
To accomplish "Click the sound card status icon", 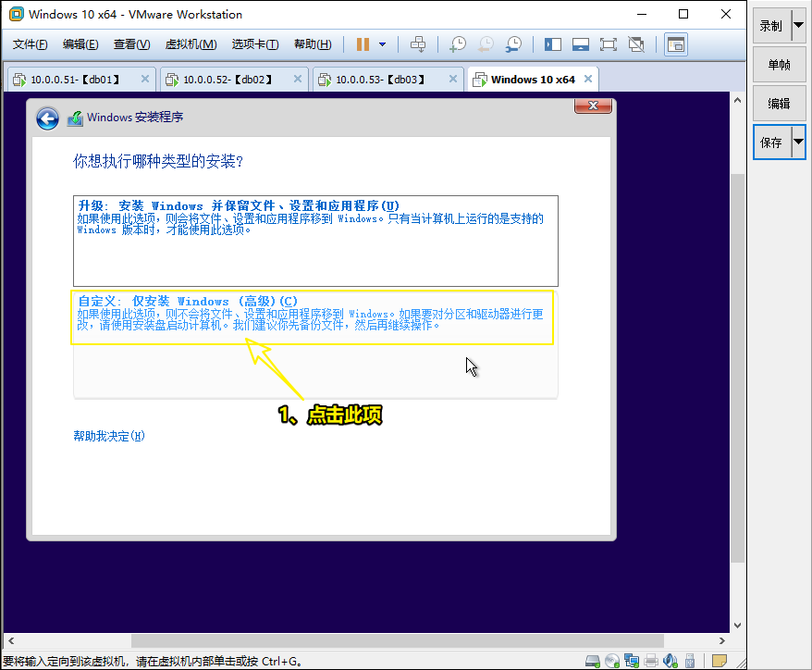I will [671, 661].
